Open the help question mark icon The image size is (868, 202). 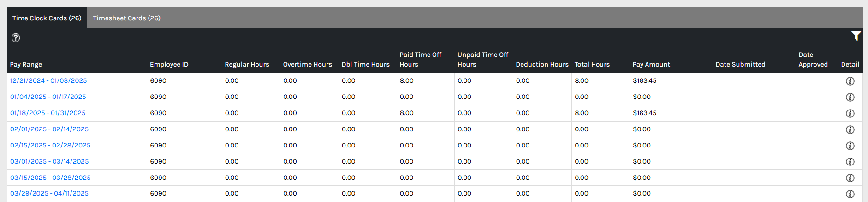[x=16, y=38]
